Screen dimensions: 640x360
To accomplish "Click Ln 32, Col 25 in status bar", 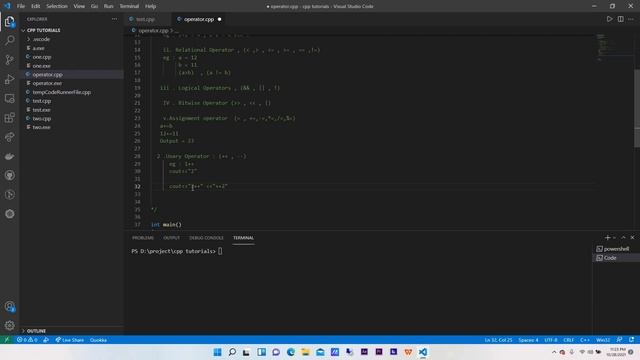I will click(x=498, y=340).
